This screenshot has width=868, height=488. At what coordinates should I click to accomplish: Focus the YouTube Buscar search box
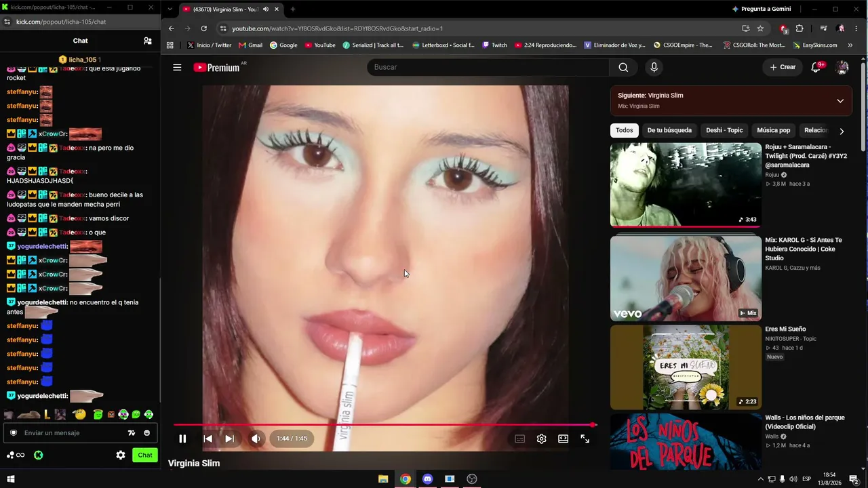(x=488, y=67)
